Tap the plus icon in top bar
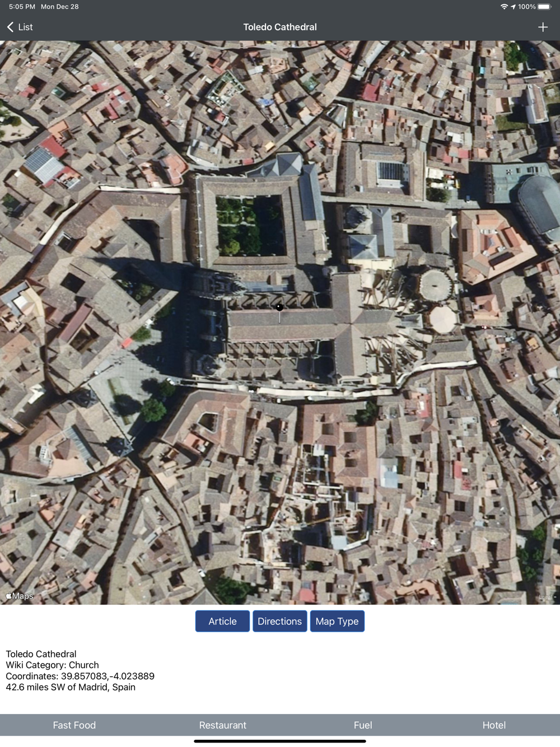The image size is (560, 747). [543, 27]
